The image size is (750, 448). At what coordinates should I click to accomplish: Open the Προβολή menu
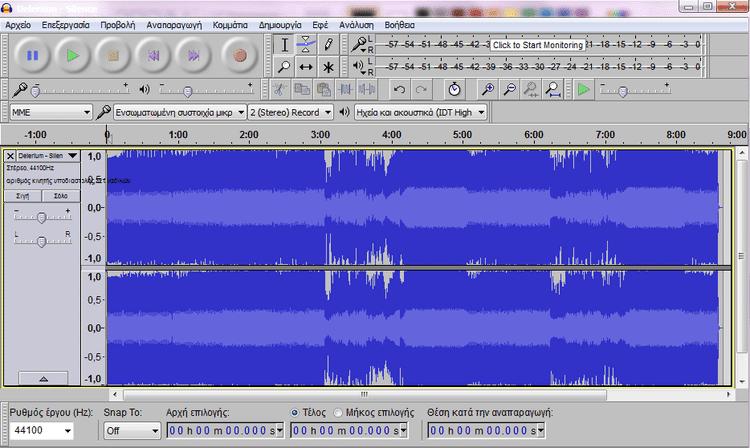click(x=118, y=25)
